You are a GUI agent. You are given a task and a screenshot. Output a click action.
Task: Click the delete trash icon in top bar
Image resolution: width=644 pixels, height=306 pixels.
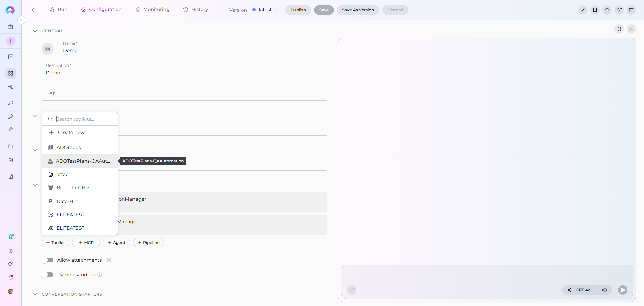tap(631, 10)
